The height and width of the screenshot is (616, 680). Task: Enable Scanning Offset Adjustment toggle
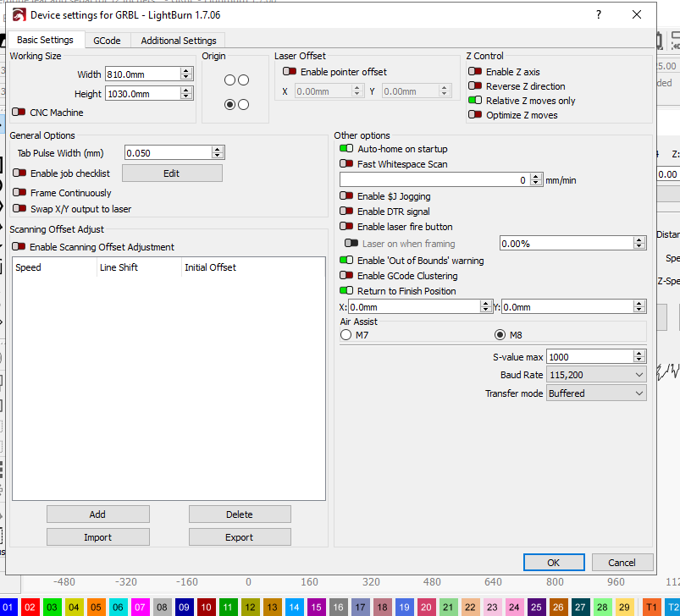tap(19, 246)
